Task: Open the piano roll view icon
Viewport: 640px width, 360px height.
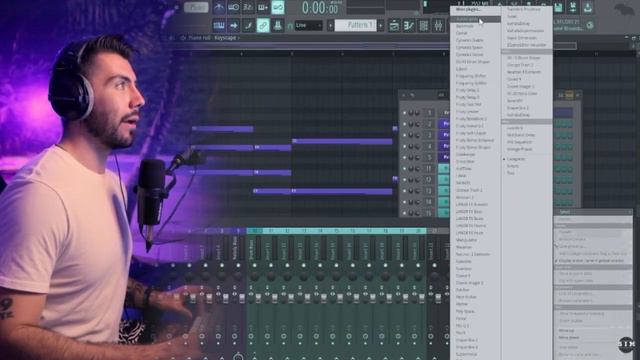Action: [x=409, y=26]
